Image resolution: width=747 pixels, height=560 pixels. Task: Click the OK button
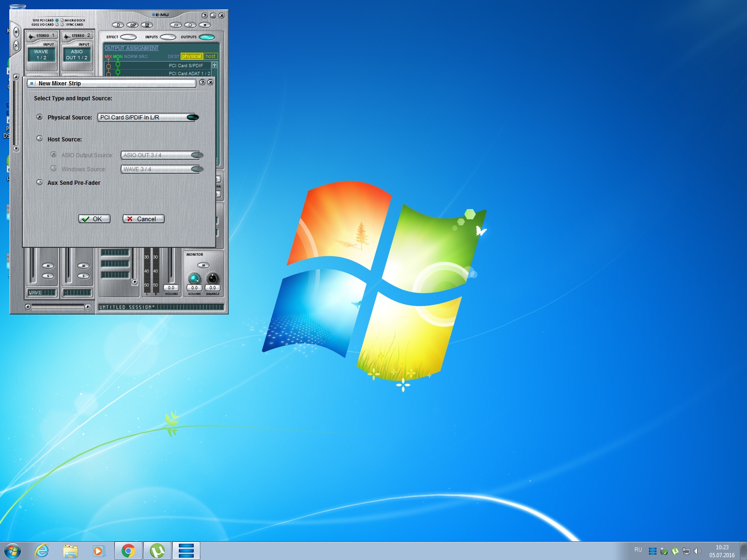[x=94, y=219]
